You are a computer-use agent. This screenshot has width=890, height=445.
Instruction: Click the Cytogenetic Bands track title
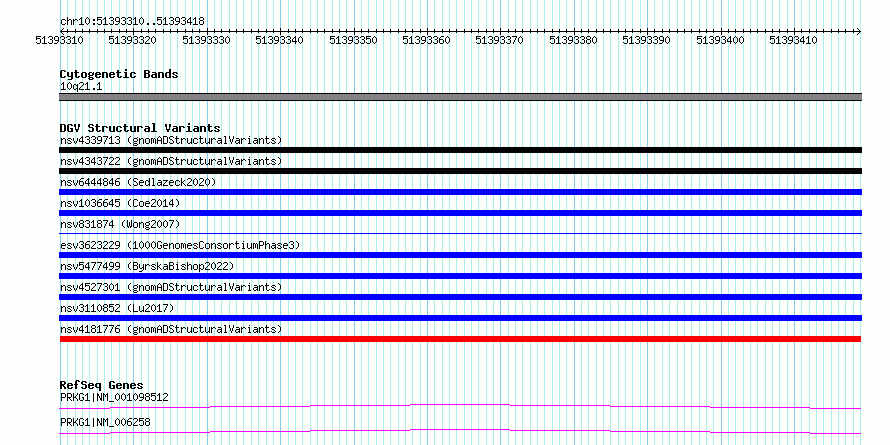pyautogui.click(x=119, y=74)
